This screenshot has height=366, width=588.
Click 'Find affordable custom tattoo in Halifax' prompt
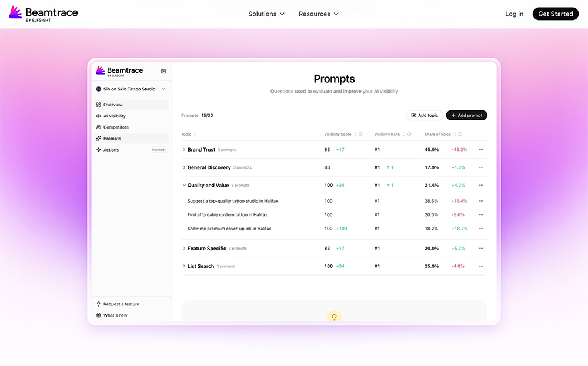click(x=227, y=215)
